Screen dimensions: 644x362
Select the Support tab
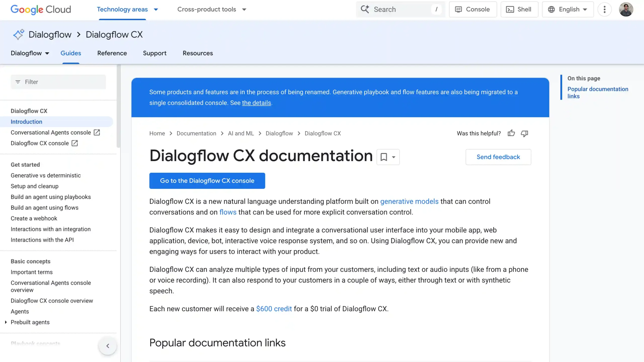(154, 53)
